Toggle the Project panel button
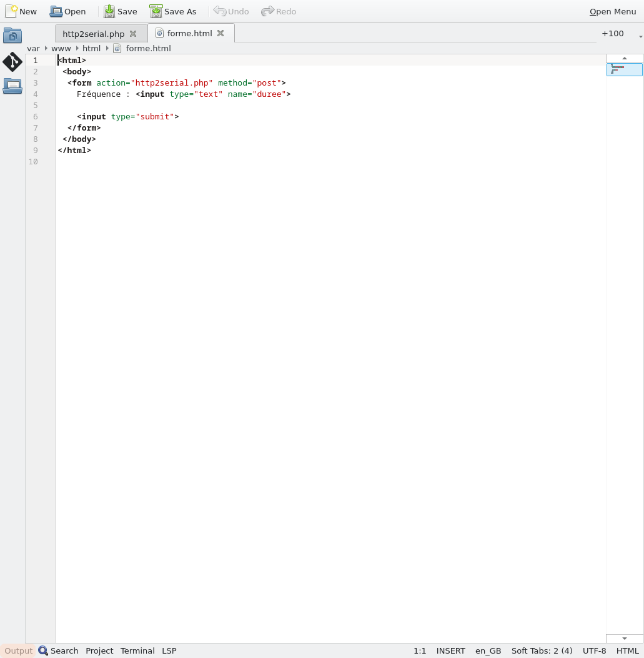 click(x=99, y=651)
